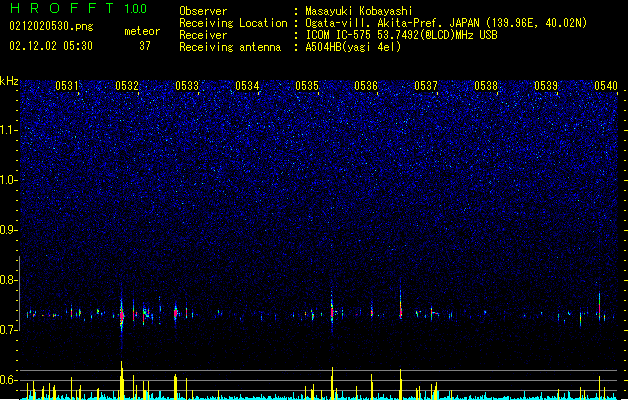Click the observer name Masayuki Kobayashi

tap(359, 11)
